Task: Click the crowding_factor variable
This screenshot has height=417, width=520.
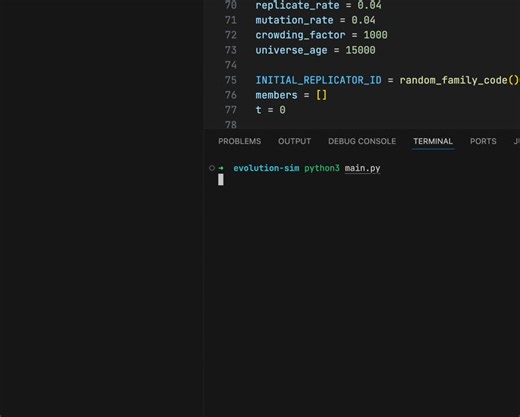Action: (300, 35)
